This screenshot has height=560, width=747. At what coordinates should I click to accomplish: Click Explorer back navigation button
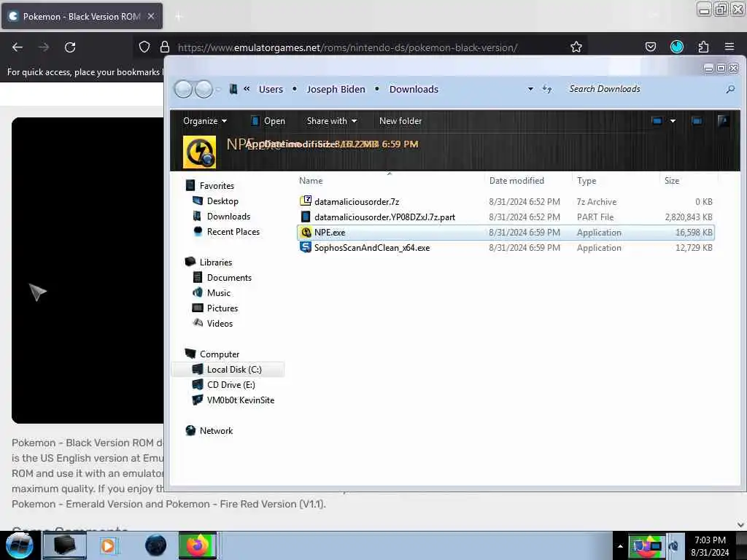click(x=183, y=89)
